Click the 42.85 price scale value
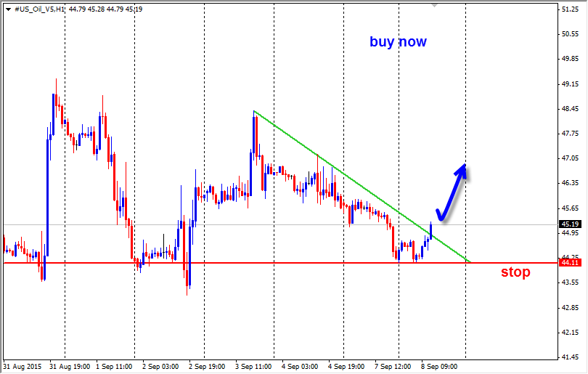Screen dimensions: 588x374 click(570, 308)
